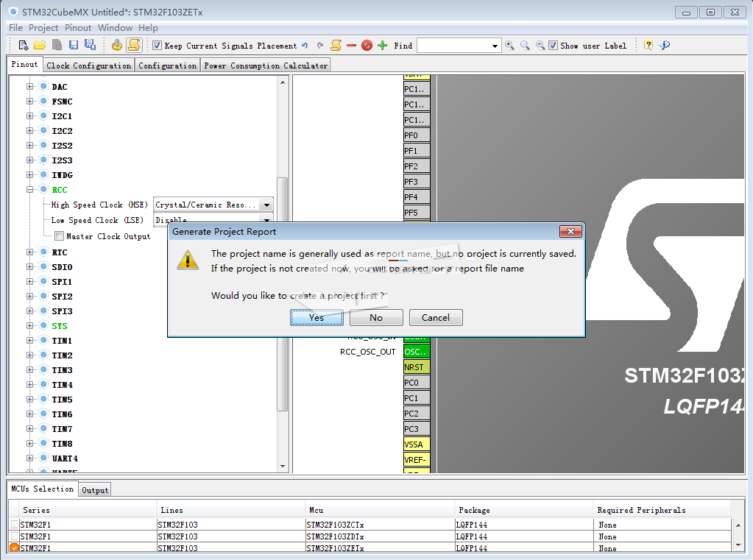Enable the Master Clock Output checkbox

[x=60, y=235]
